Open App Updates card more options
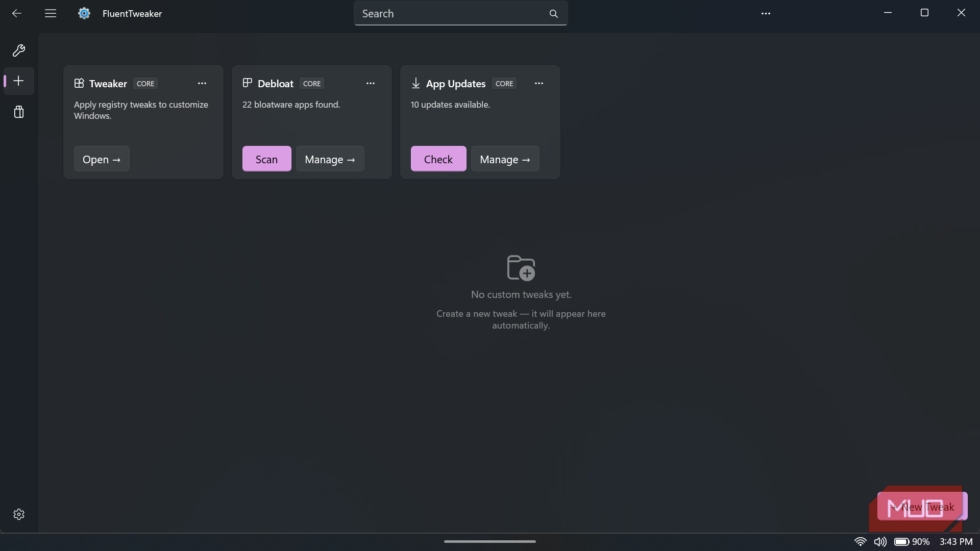 [x=539, y=83]
